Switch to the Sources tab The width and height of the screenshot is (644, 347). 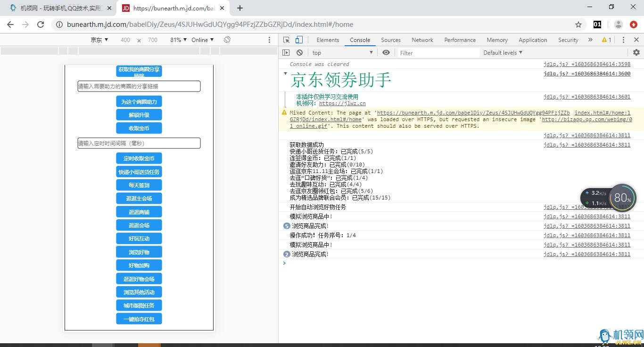(x=391, y=40)
